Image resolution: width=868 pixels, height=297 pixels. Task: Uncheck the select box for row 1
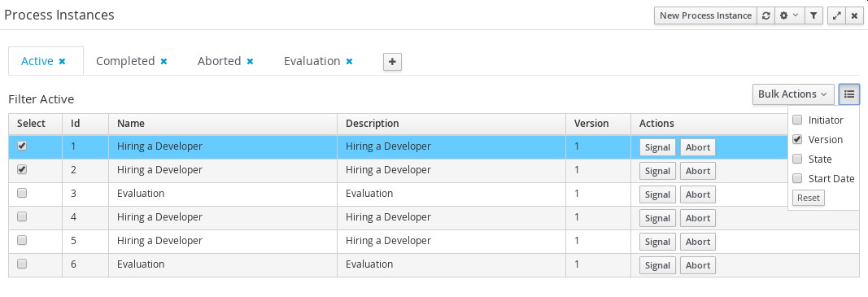pyautogui.click(x=22, y=146)
